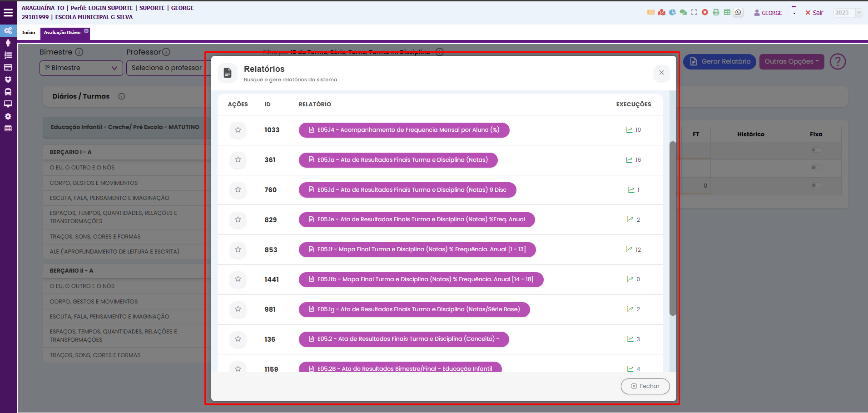
Task: Switch to the Início tab
Action: (x=29, y=33)
